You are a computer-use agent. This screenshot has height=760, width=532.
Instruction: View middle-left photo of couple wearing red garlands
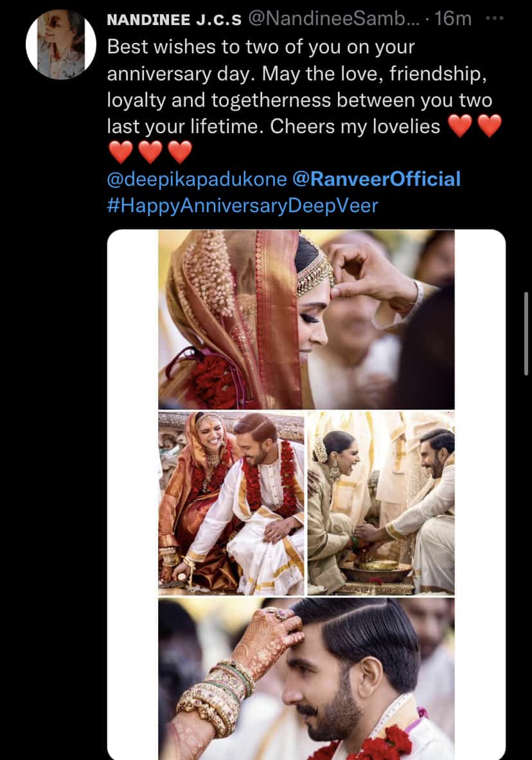(231, 503)
